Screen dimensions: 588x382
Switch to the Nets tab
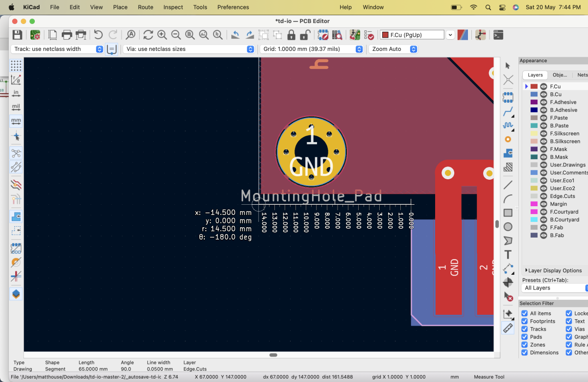[x=582, y=75]
